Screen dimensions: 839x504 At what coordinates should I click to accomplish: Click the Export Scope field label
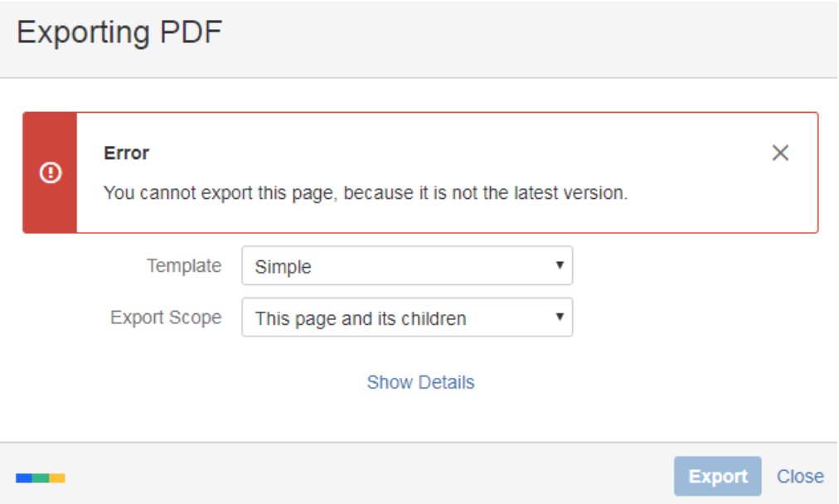click(166, 317)
